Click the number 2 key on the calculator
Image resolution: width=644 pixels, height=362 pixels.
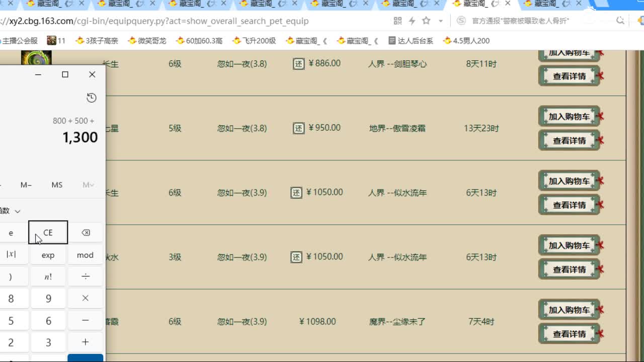click(11, 342)
